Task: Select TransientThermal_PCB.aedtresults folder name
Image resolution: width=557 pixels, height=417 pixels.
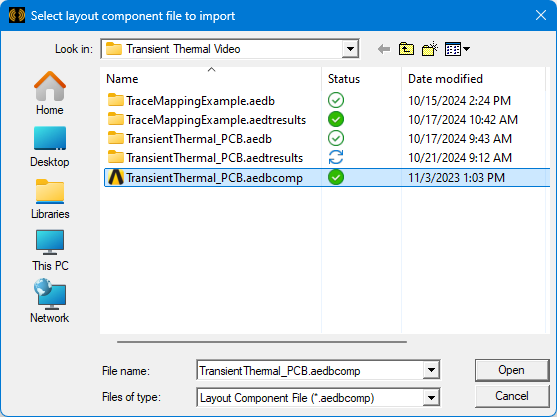Action: 215,158
